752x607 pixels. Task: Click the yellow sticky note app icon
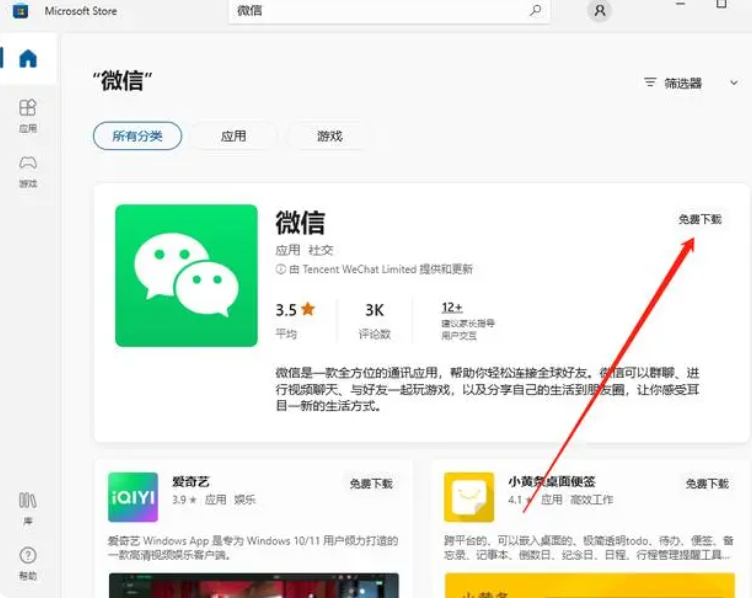click(x=469, y=497)
